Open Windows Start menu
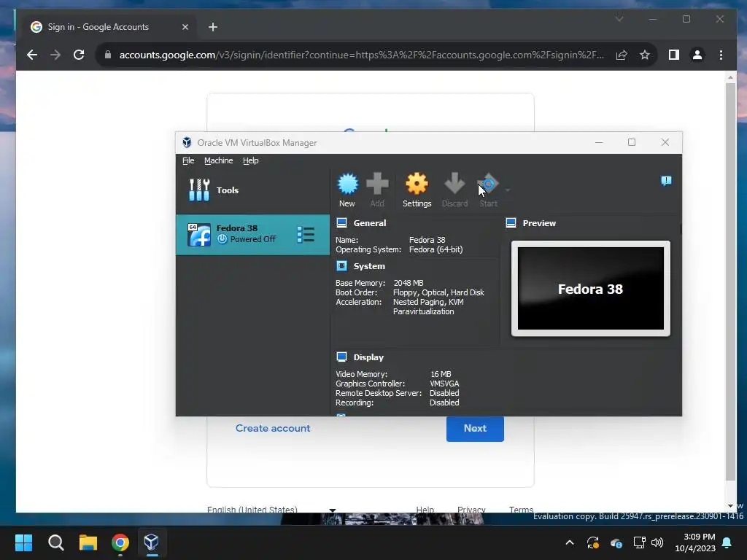Image resolution: width=747 pixels, height=560 pixels. tap(24, 542)
